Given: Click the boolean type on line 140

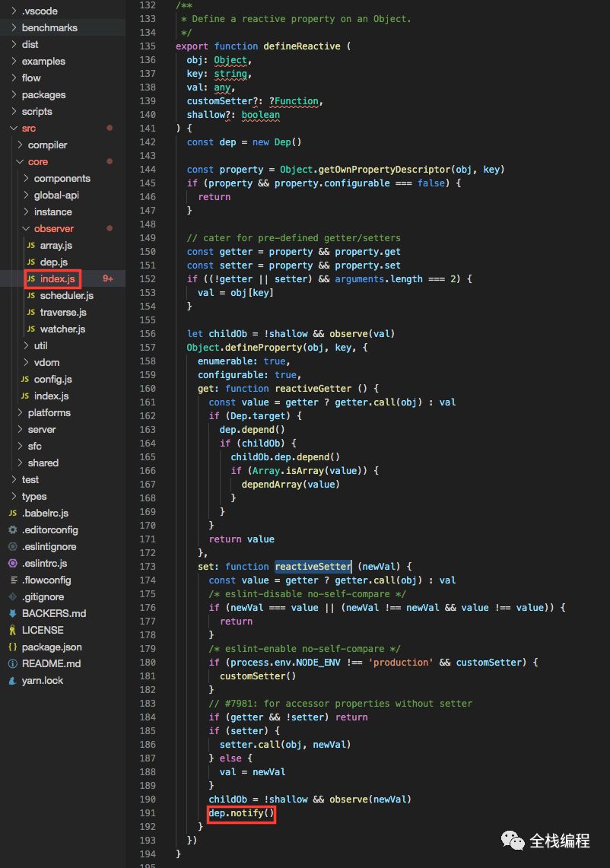Looking at the screenshot, I should pyautogui.click(x=261, y=115).
